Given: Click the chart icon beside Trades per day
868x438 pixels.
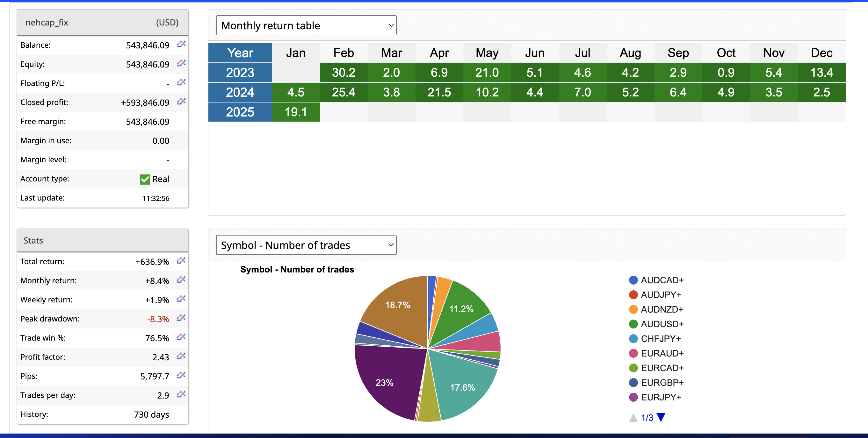Looking at the screenshot, I should pyautogui.click(x=181, y=394).
